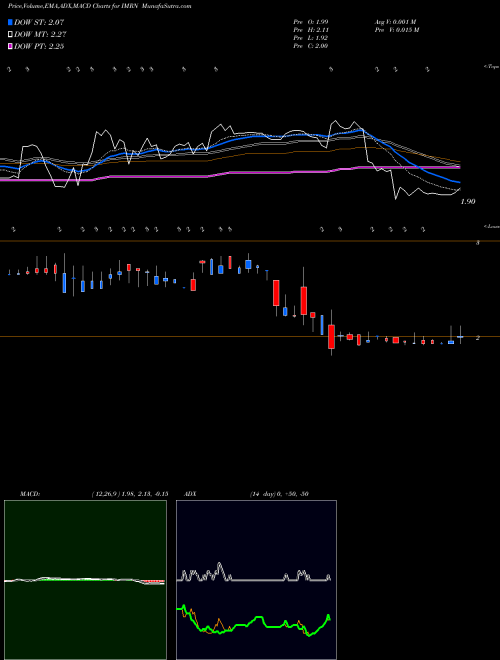Click the 1.90 last price label
500x660 pixels.
click(468, 202)
